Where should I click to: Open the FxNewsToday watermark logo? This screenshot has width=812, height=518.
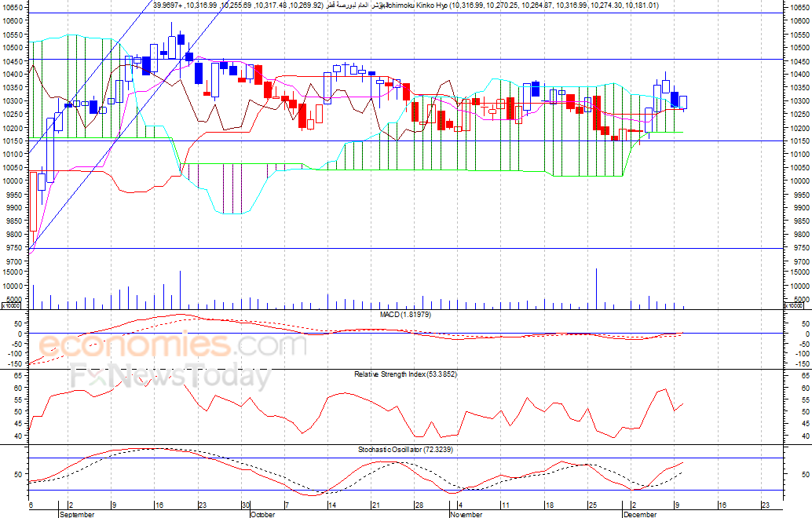pyautogui.click(x=170, y=376)
